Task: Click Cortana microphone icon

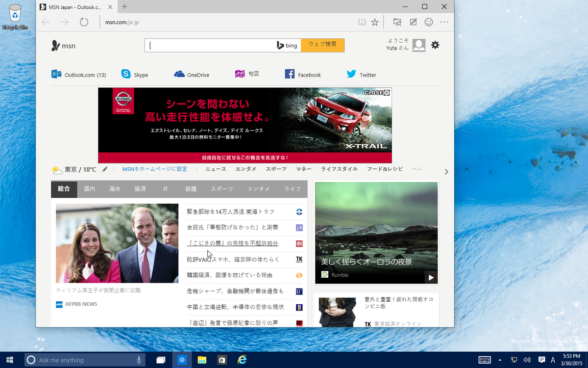Action: click(139, 360)
